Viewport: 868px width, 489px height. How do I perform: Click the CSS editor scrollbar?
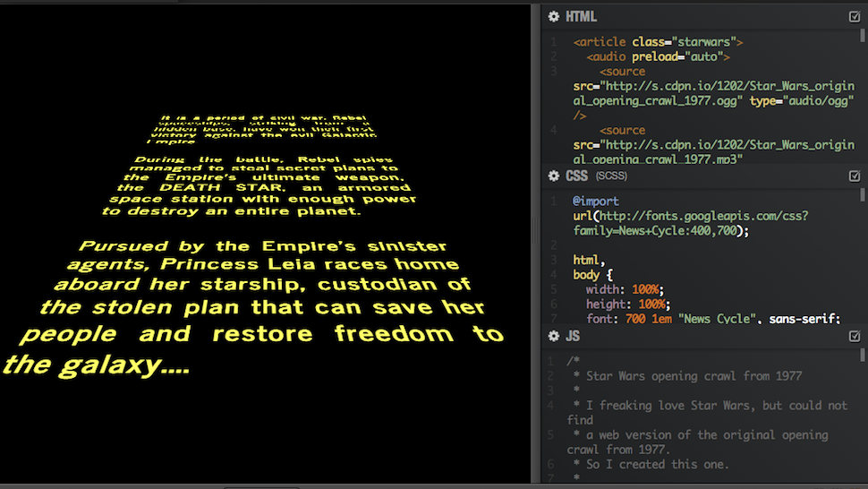tap(863, 197)
